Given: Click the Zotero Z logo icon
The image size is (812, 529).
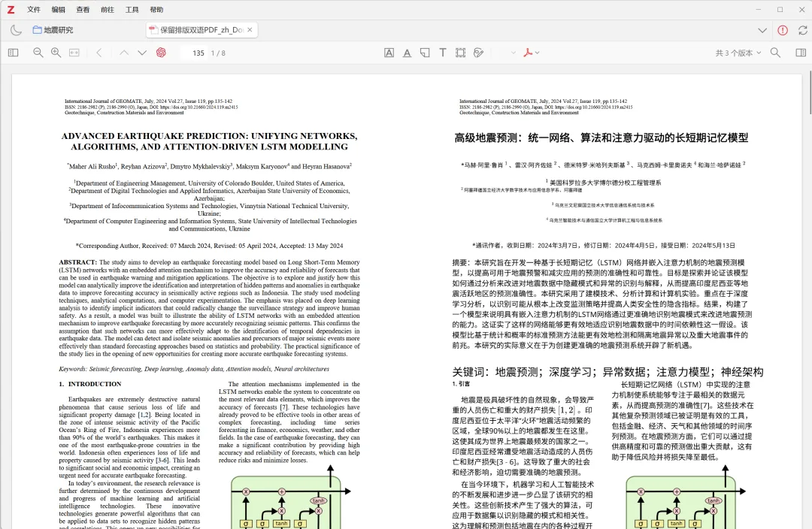Looking at the screenshot, I should 11,9.
